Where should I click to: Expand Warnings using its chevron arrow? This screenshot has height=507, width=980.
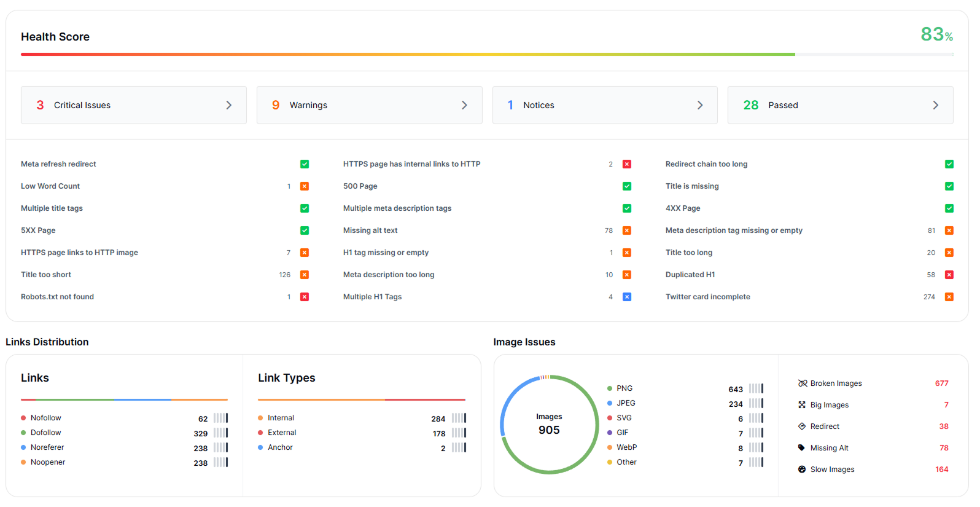tap(464, 105)
